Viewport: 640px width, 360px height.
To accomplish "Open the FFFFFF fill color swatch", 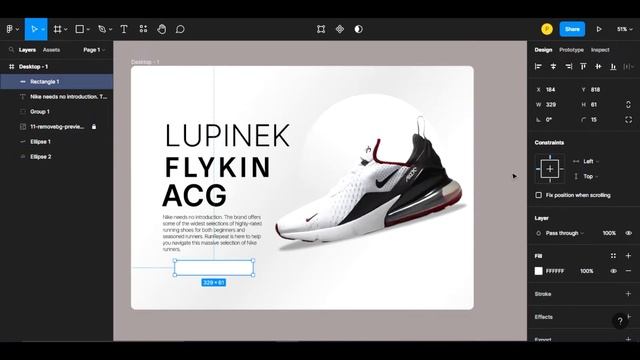I will coord(539,271).
